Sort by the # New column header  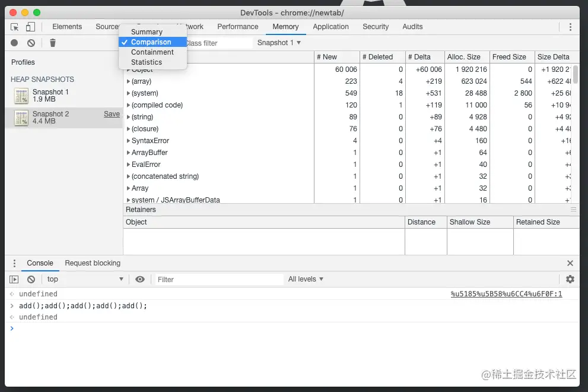(336, 57)
